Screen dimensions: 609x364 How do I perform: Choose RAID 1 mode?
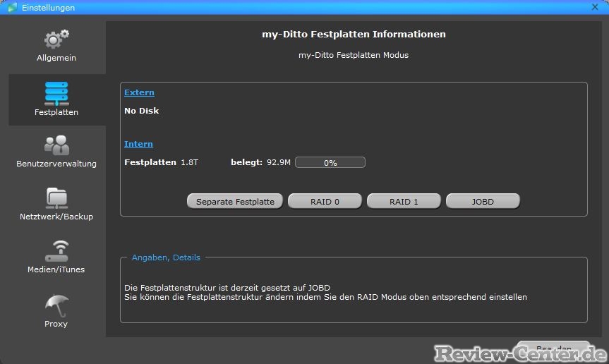point(404,202)
